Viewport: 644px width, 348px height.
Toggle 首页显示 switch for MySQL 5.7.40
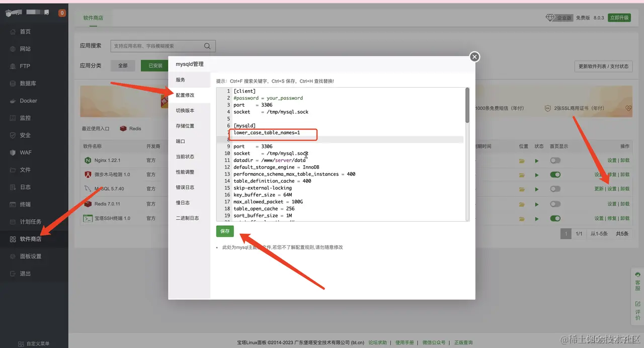point(555,189)
